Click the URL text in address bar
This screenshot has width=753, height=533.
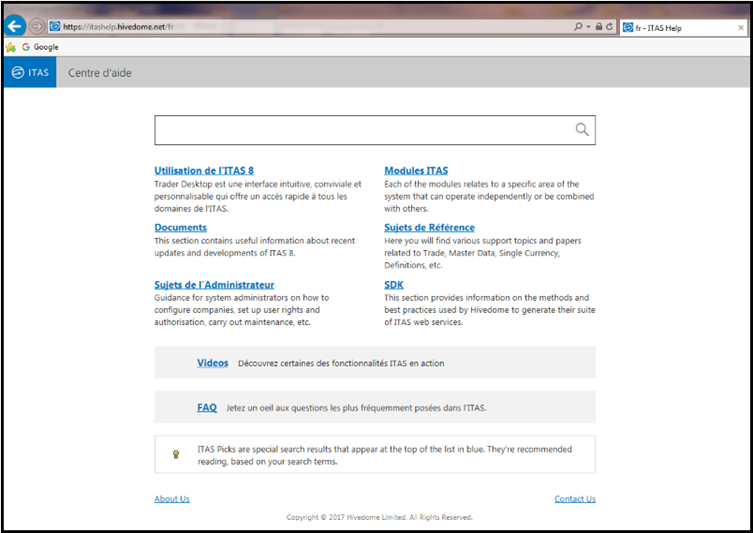click(x=118, y=27)
